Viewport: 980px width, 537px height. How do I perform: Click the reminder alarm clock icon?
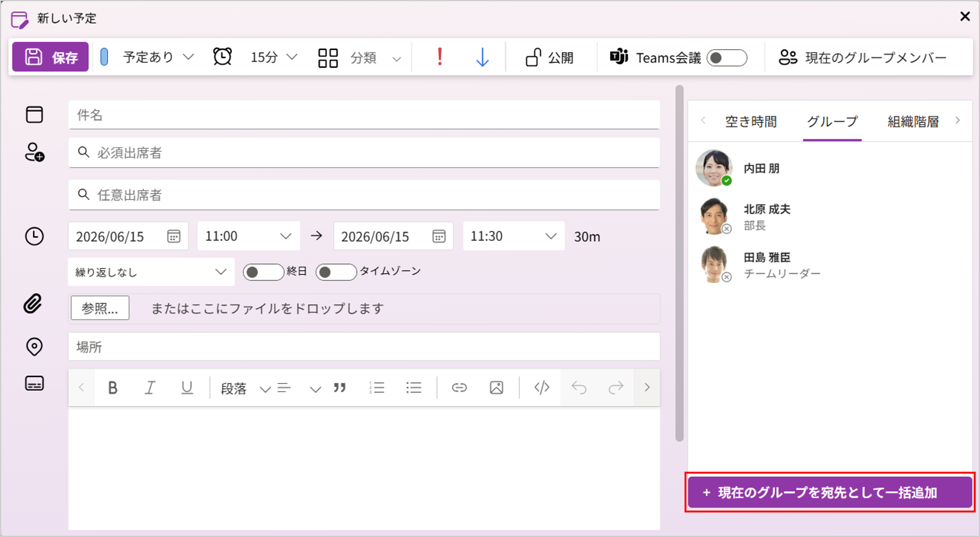coord(222,57)
